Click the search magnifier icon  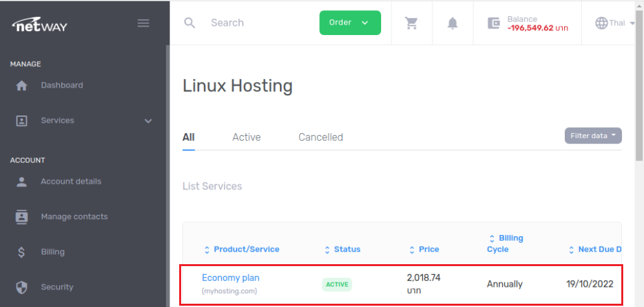tap(190, 23)
